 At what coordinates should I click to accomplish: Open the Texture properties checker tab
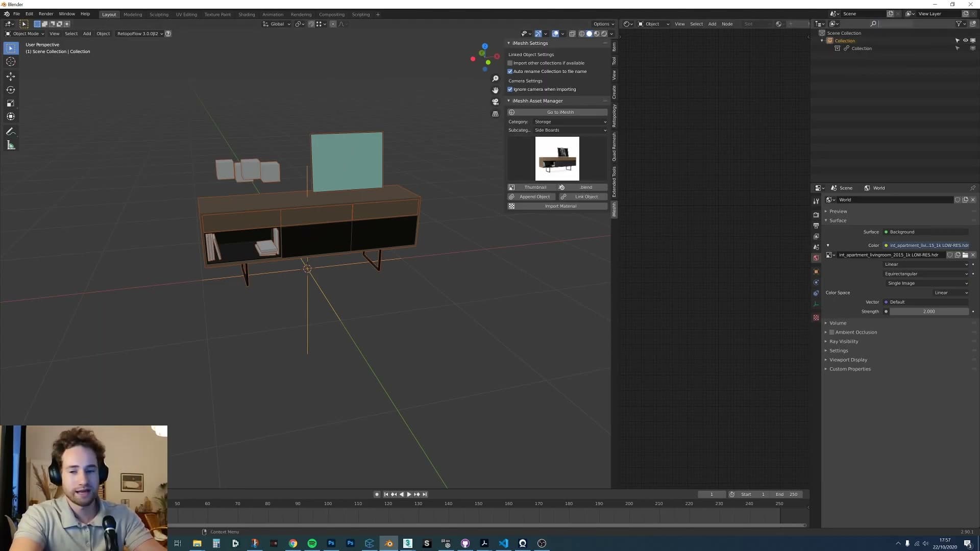tap(816, 317)
